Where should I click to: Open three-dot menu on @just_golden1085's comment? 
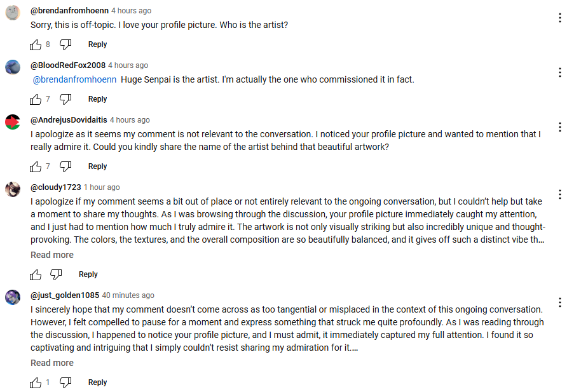(560, 302)
